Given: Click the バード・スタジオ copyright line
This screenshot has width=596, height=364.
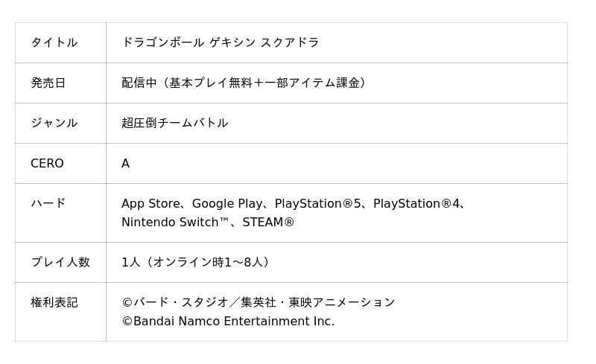Looking at the screenshot, I should click(258, 302).
